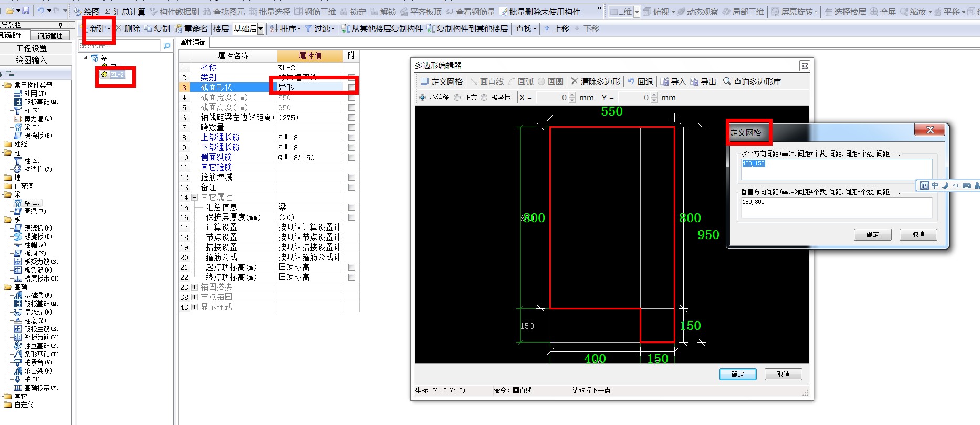The height and width of the screenshot is (425, 980).
Task: Toggle 附加 checkbox for 截面高度 row
Action: pyautogui.click(x=351, y=108)
